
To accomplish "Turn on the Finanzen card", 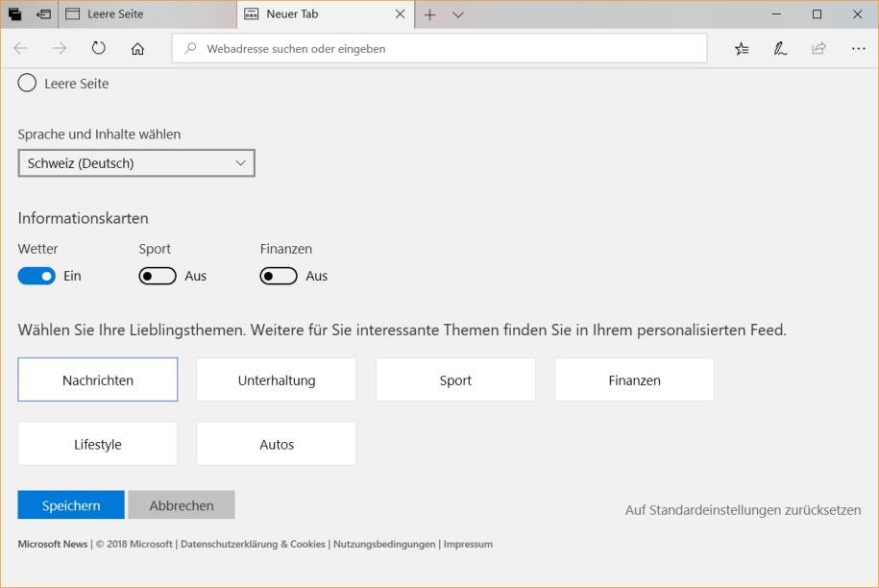I will (279, 275).
